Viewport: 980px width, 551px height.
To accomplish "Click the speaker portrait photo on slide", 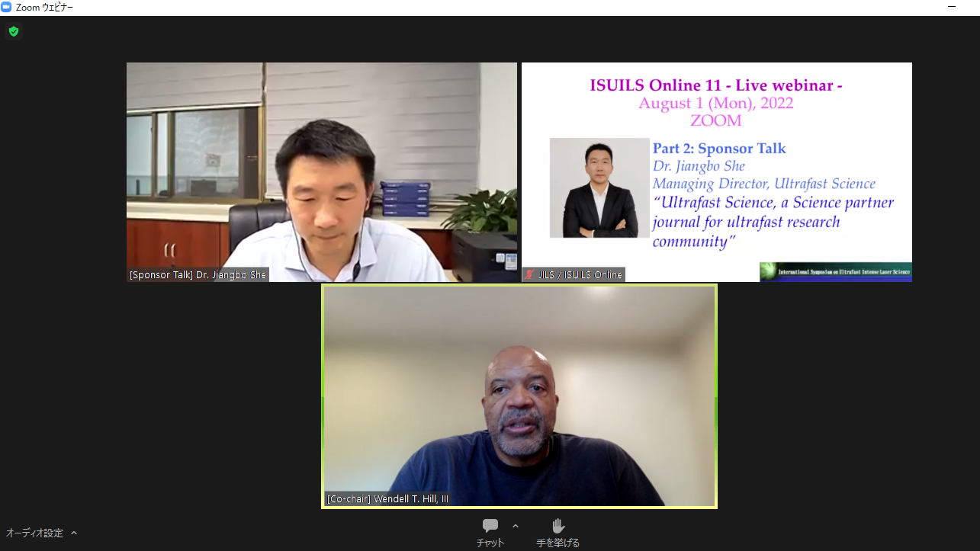I will [x=599, y=187].
